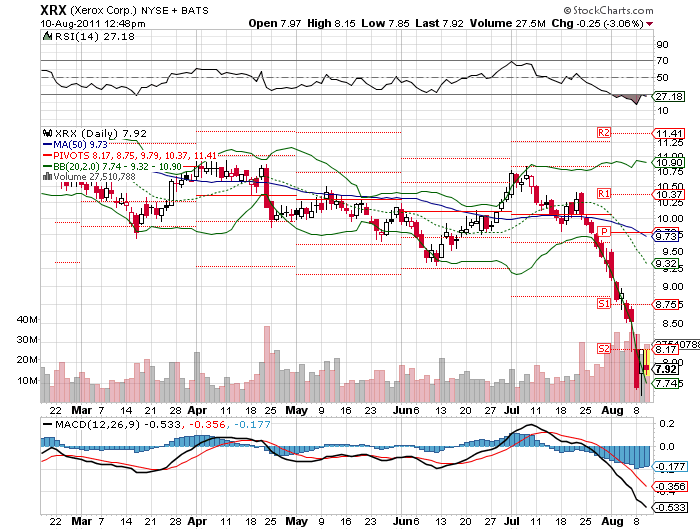Click the MA(50) 9.73 legend text
Viewport: 700px width, 530px height.
click(80, 145)
